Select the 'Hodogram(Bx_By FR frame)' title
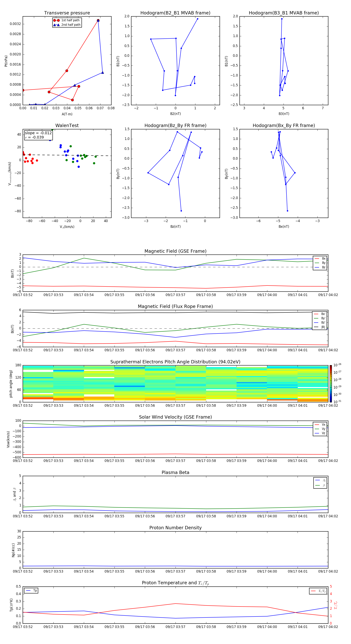 tap(284, 125)
